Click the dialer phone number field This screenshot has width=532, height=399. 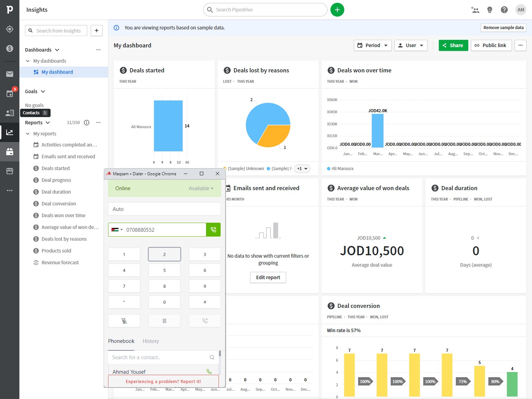point(165,230)
